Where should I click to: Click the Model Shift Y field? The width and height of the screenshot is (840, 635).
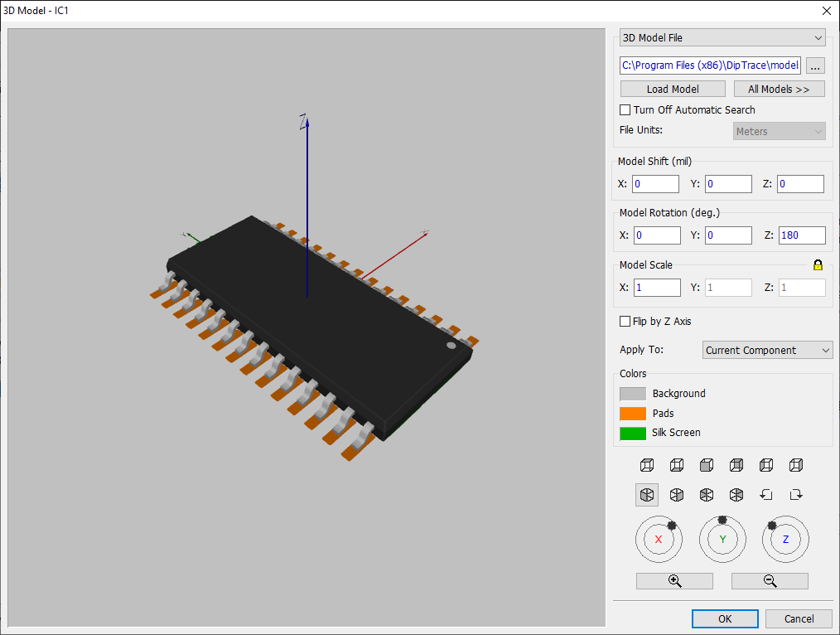(728, 184)
